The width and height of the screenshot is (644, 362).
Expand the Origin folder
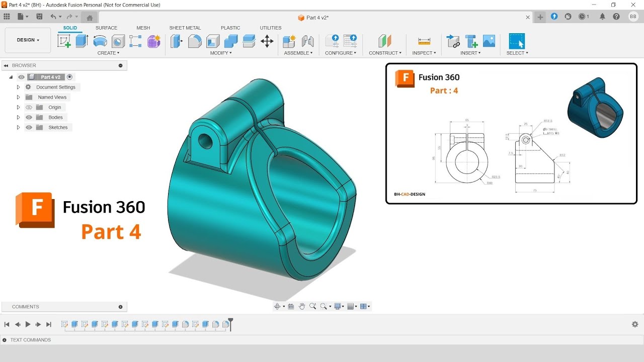(18, 107)
